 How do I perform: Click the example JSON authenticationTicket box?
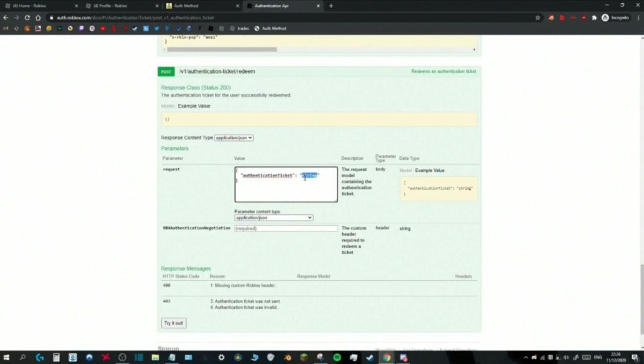[438, 189]
